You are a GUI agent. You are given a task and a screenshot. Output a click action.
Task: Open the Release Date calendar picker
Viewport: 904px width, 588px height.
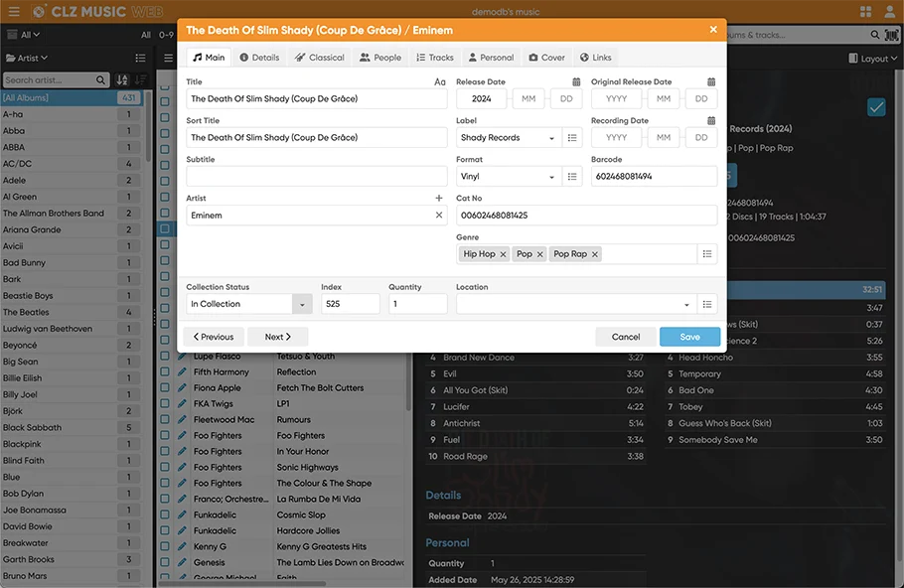click(576, 81)
